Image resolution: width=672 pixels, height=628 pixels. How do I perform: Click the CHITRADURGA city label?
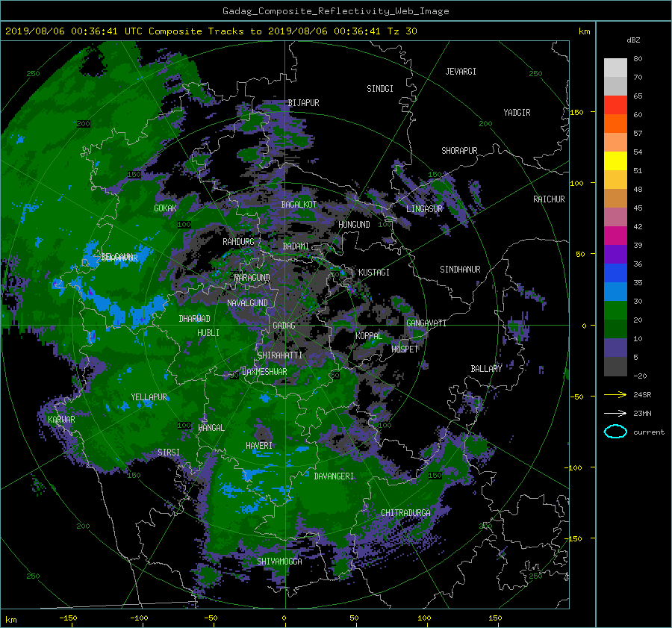[x=406, y=513]
